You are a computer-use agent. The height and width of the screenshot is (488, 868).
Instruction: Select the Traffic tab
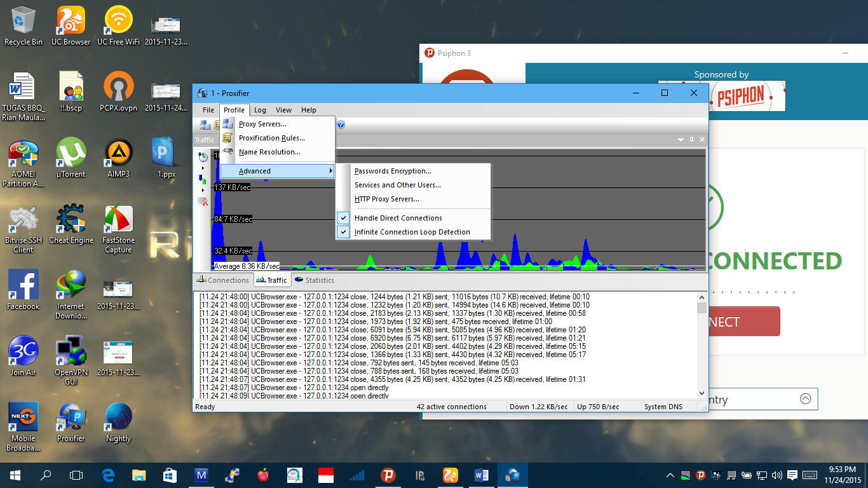click(272, 280)
